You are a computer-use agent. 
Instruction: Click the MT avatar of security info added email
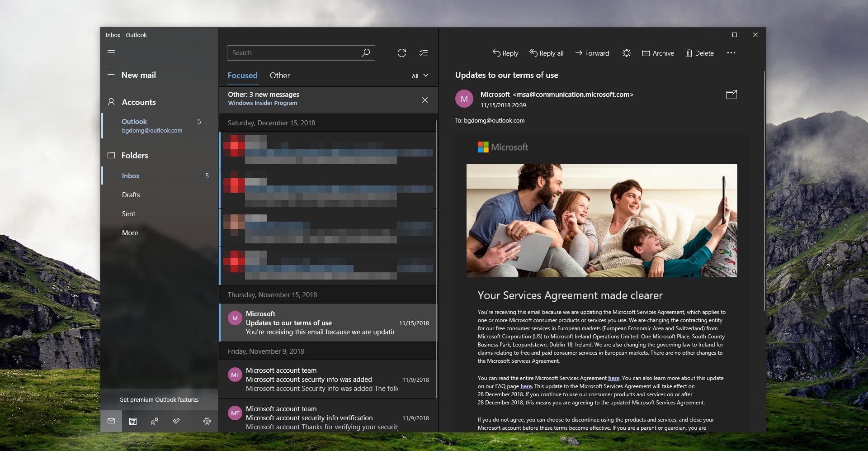pos(235,375)
